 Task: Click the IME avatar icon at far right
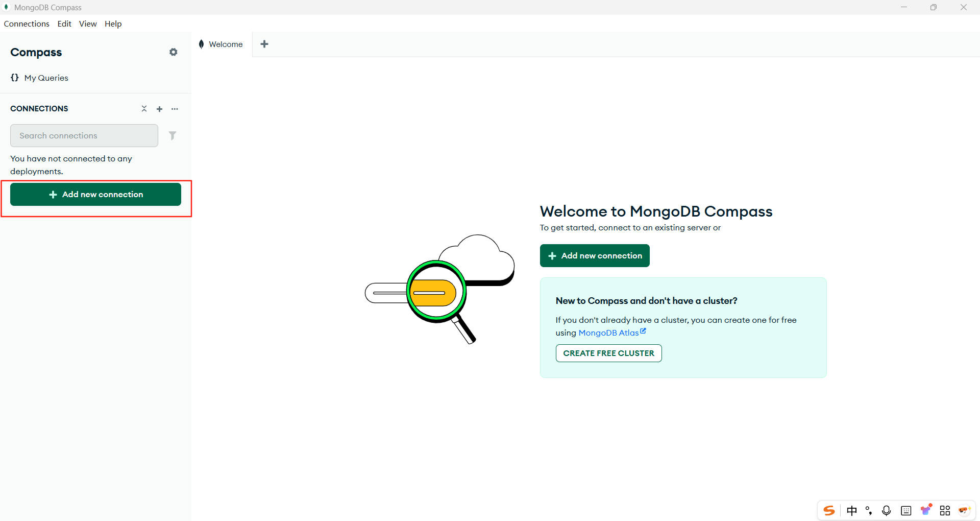click(x=964, y=510)
